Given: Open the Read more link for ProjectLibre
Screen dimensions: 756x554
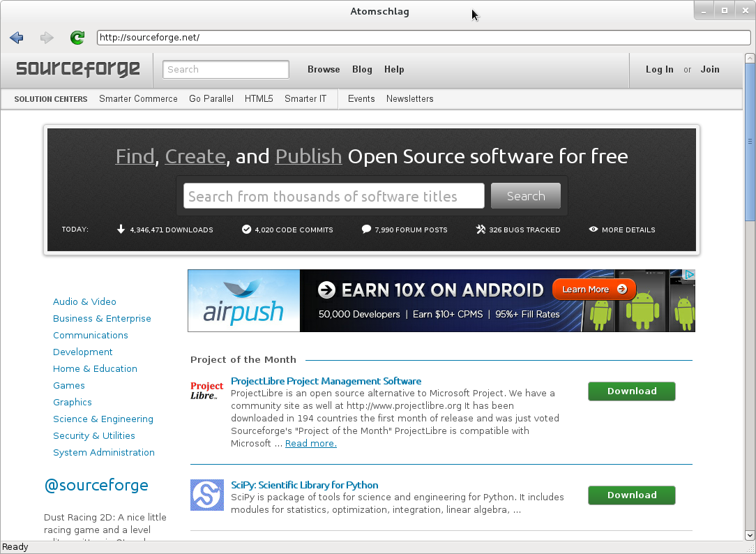Looking at the screenshot, I should (x=310, y=443).
